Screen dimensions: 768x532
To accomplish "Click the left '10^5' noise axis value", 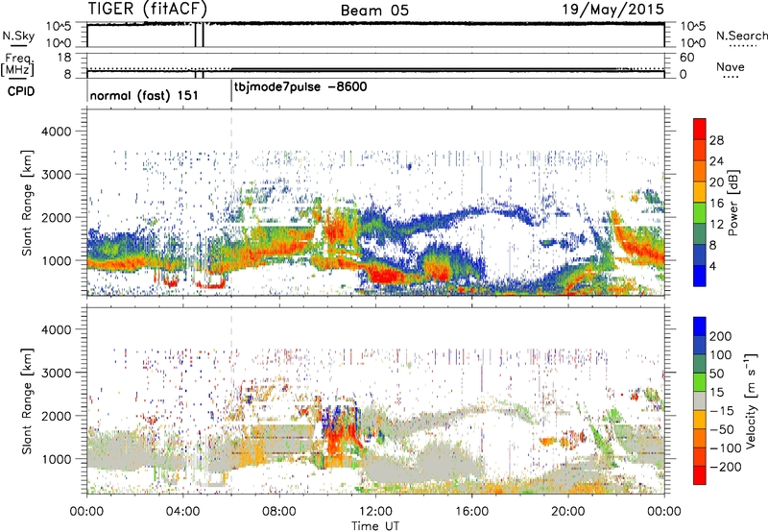I will point(59,27).
